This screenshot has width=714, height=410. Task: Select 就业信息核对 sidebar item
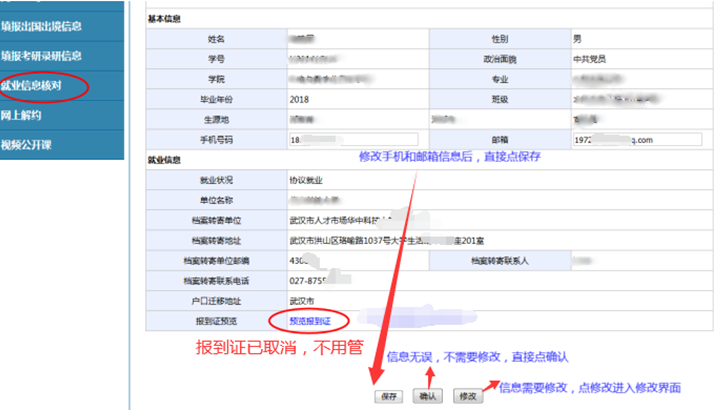click(38, 86)
